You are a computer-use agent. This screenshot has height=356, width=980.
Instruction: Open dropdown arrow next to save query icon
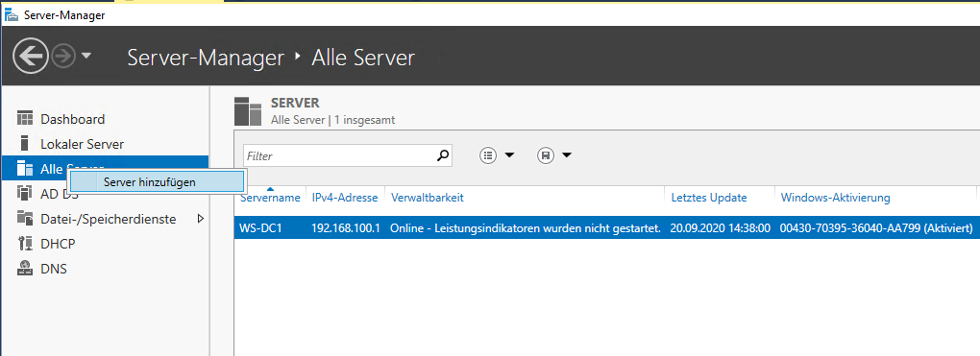[x=566, y=154]
